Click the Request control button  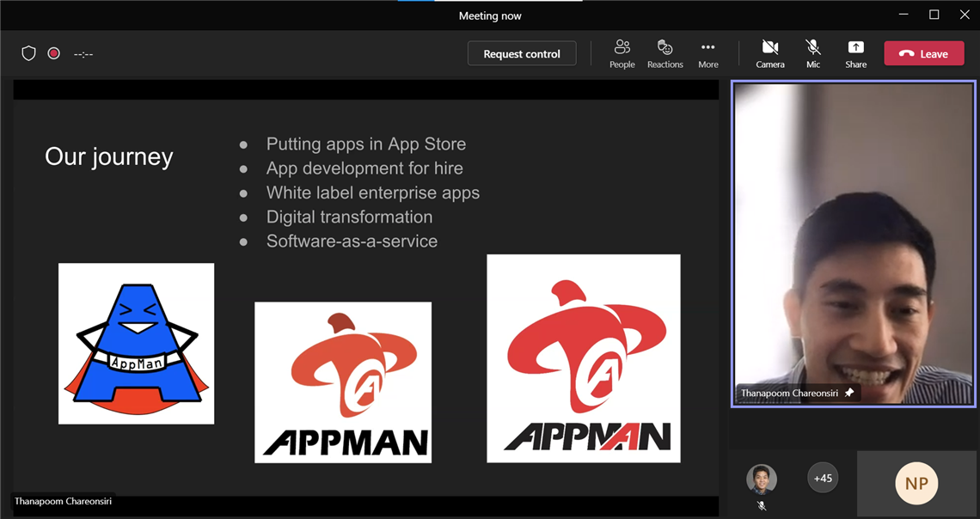(x=522, y=53)
